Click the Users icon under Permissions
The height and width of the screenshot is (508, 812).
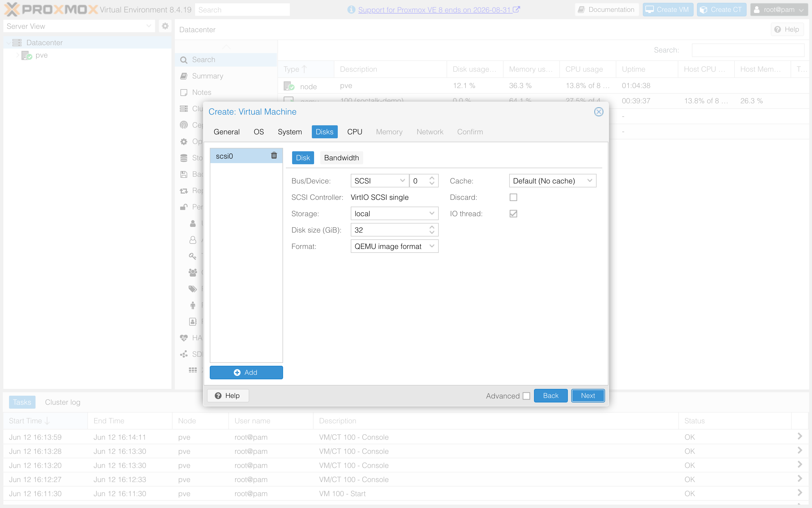[193, 223]
